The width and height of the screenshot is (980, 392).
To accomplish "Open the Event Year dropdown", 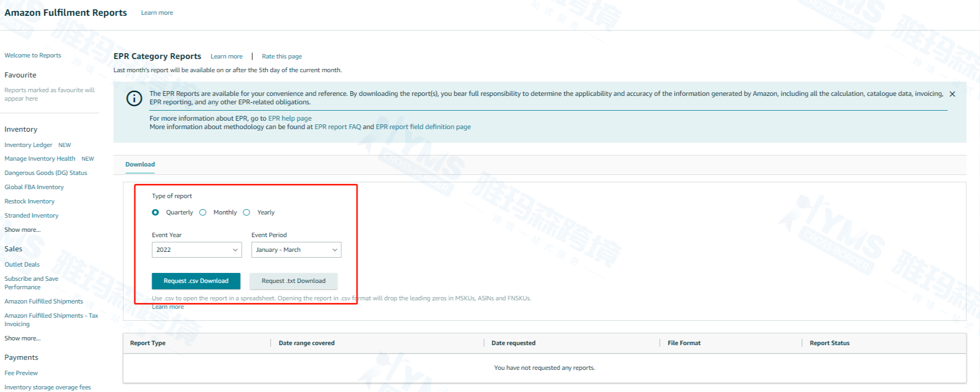I will point(197,250).
